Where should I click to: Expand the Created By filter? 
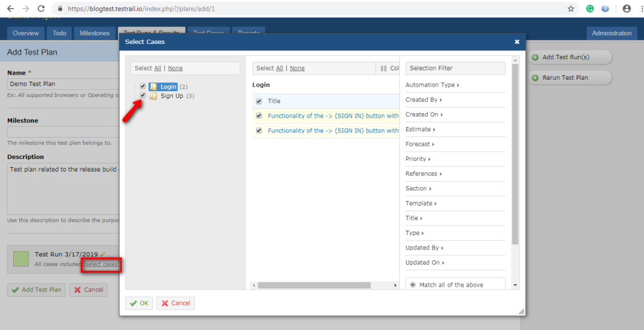tap(423, 100)
